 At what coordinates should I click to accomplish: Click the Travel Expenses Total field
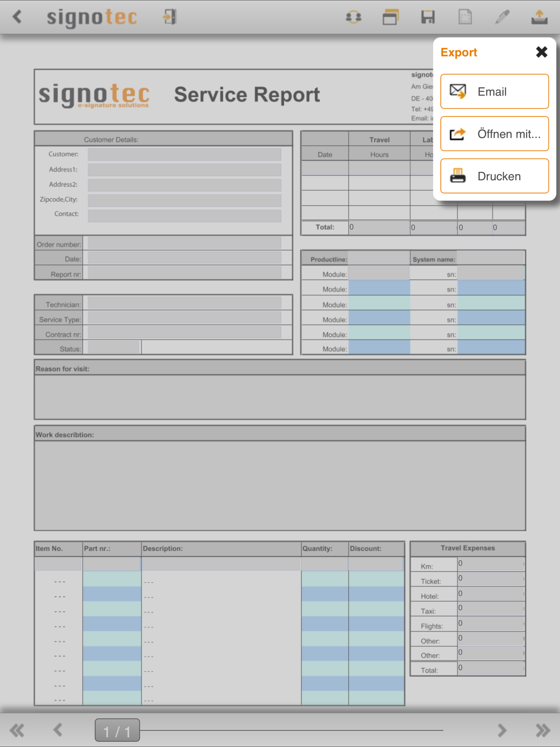coord(491,668)
